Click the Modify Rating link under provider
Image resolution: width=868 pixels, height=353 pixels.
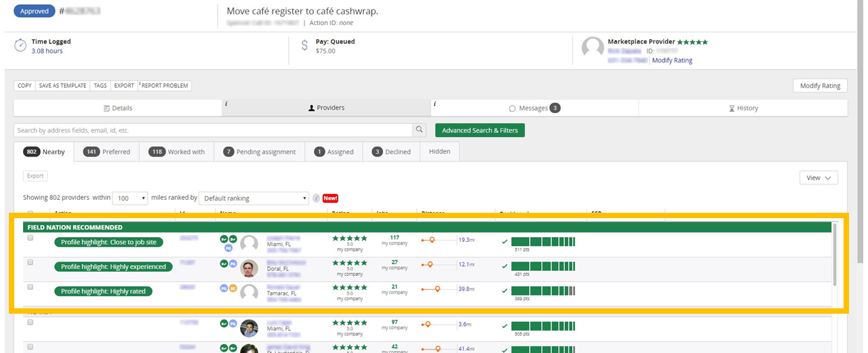click(x=672, y=60)
